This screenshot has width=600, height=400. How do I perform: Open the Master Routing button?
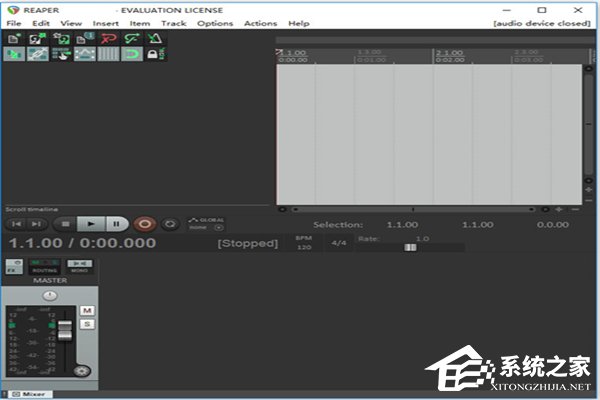tap(45, 266)
